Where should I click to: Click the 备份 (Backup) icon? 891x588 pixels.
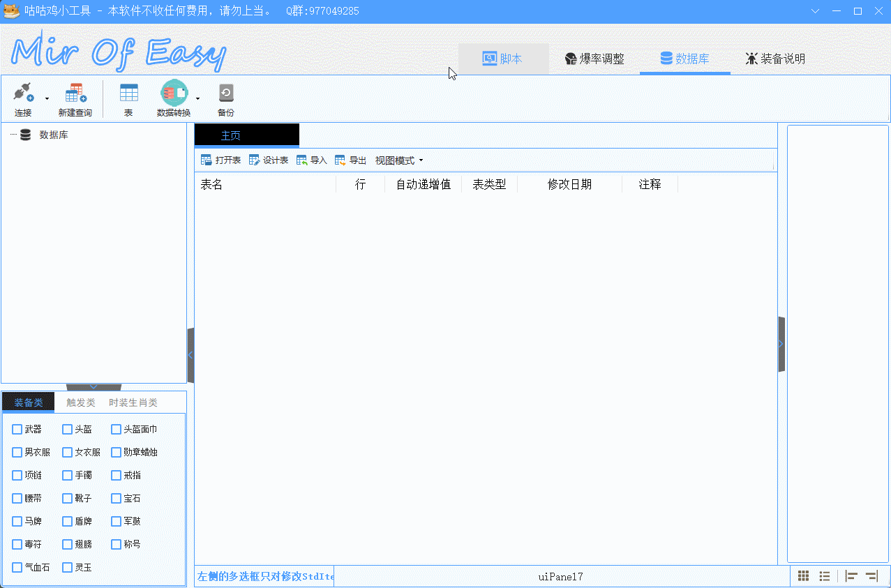tap(225, 93)
